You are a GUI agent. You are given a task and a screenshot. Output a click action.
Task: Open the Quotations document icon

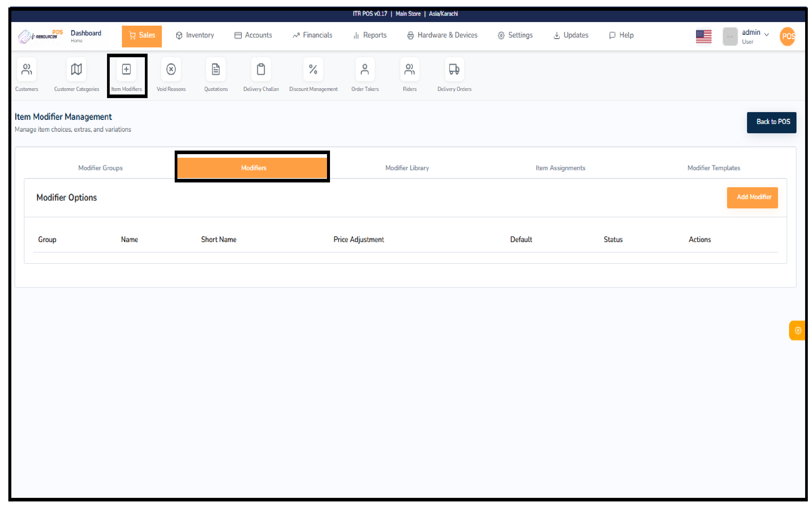(216, 69)
